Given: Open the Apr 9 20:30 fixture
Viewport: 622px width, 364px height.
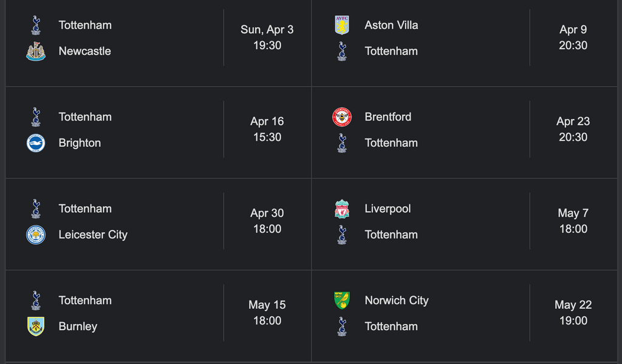Looking at the screenshot, I should [573, 37].
